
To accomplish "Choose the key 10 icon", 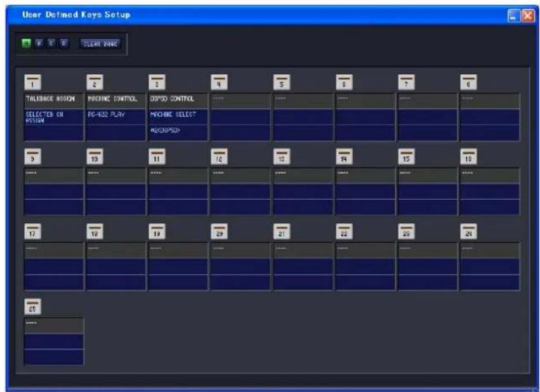I will [x=95, y=157].
